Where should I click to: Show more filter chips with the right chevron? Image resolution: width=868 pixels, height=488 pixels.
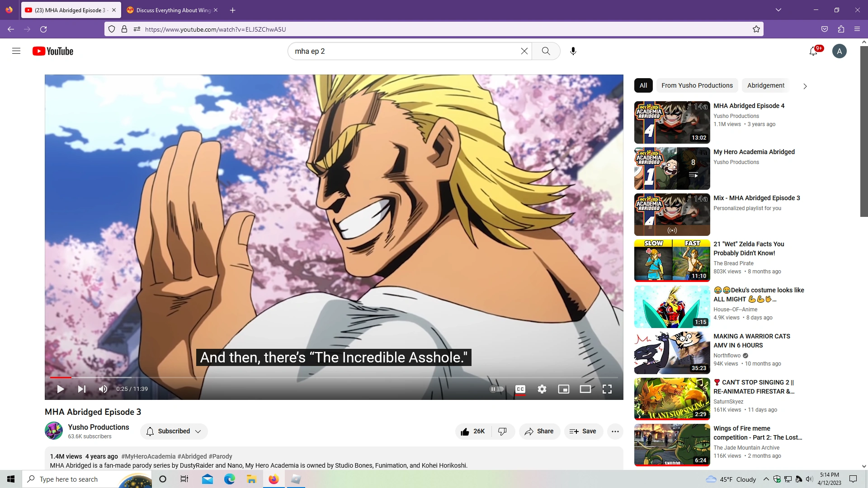click(805, 86)
